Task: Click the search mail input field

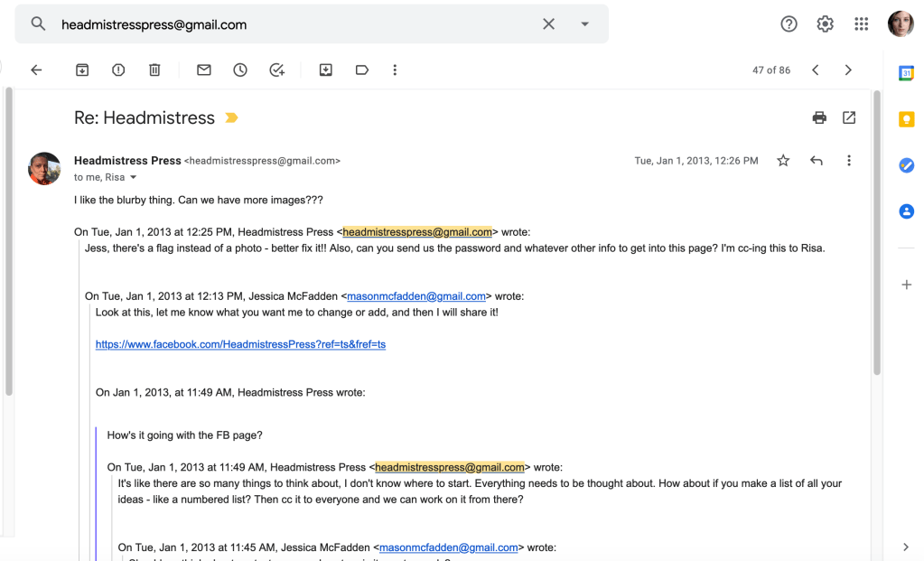Action: pos(289,24)
